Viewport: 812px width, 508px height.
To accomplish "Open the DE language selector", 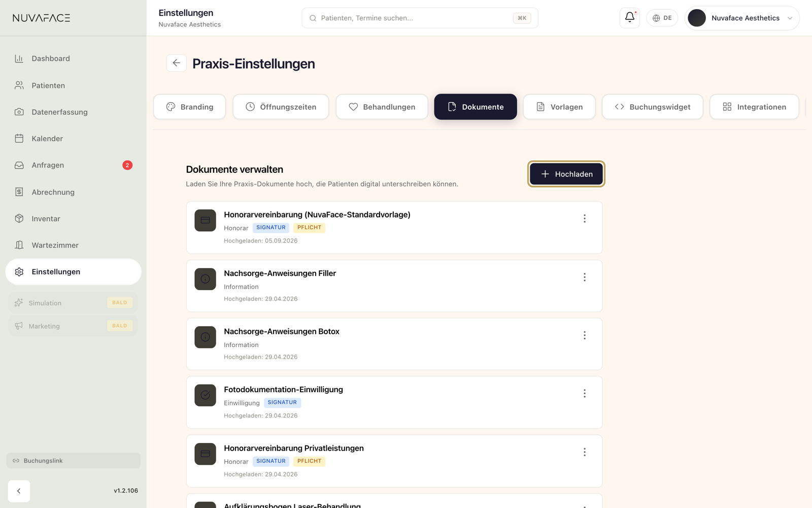I will [x=662, y=18].
